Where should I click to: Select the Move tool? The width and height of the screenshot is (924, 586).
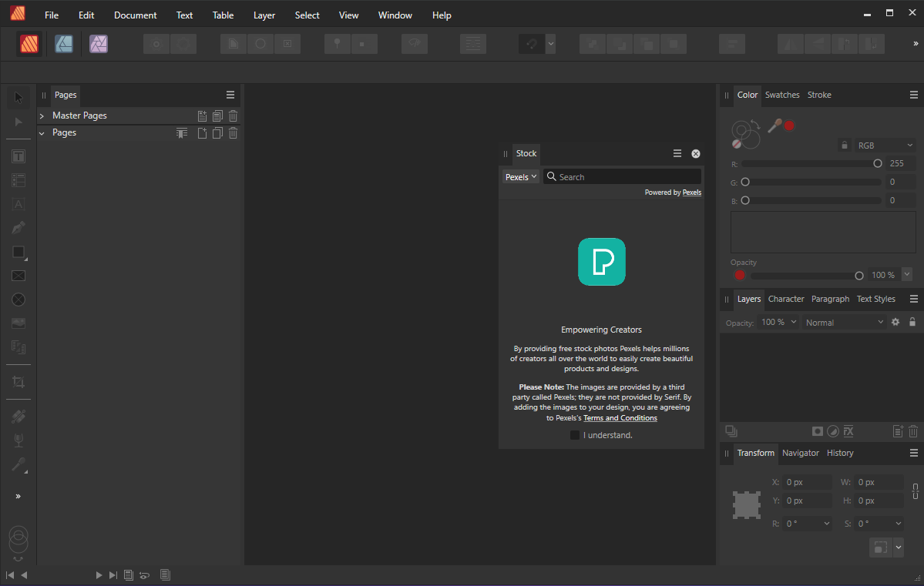18,97
